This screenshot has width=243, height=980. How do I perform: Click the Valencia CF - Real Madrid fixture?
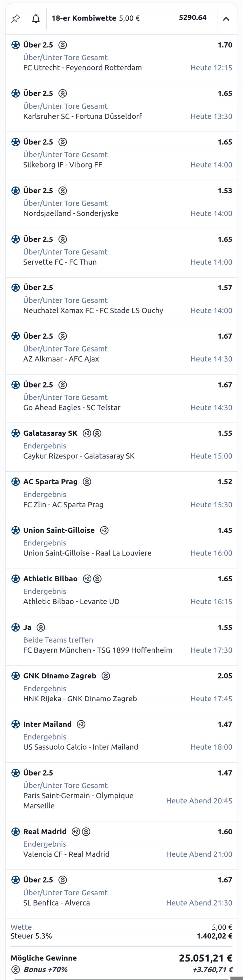[x=66, y=854]
